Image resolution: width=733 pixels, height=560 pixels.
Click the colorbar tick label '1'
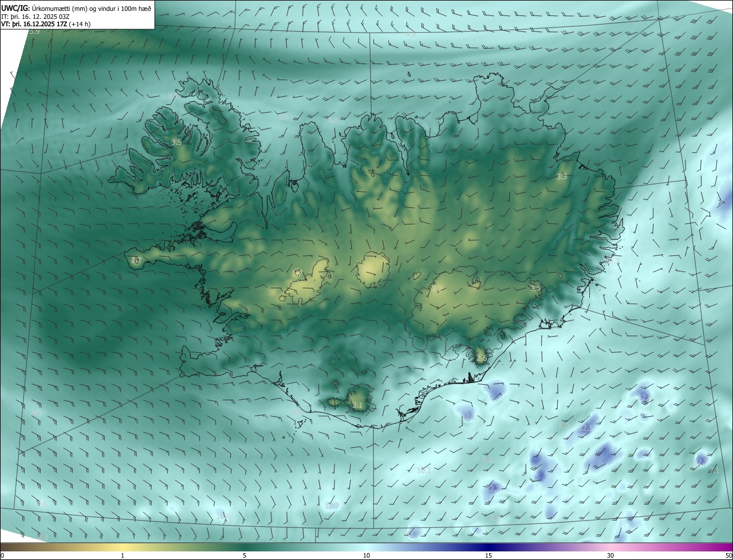[123, 555]
